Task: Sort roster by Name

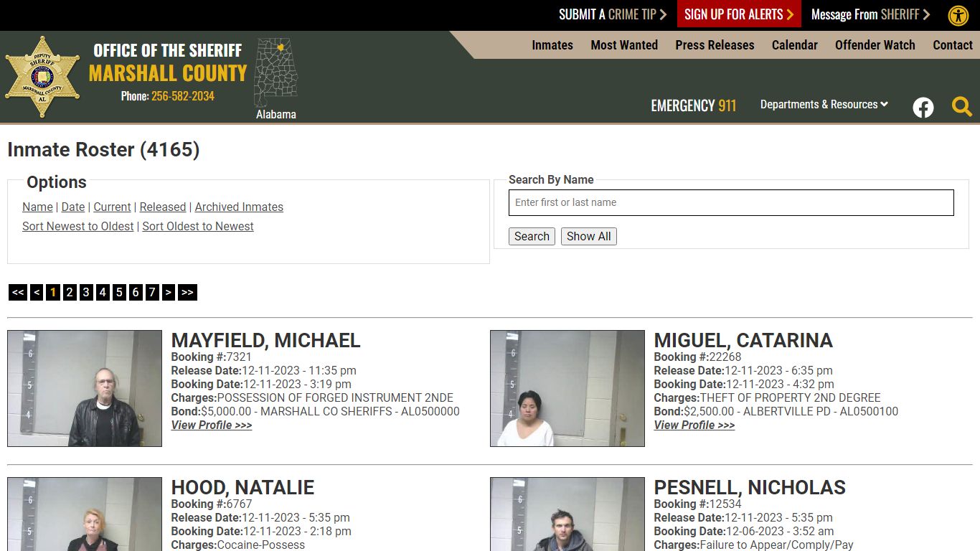Action: point(37,207)
